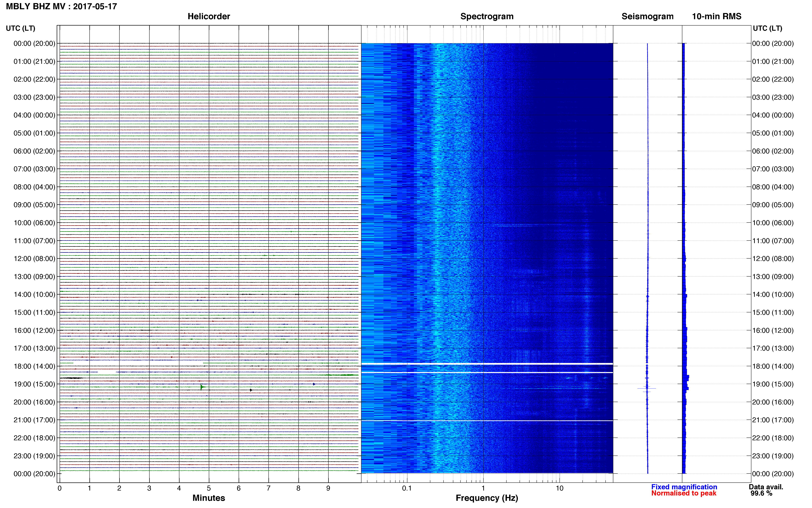Select the left-axis label '01:00 (21:00)'
Image resolution: width=812 pixels, height=508 pixels.
(x=34, y=62)
